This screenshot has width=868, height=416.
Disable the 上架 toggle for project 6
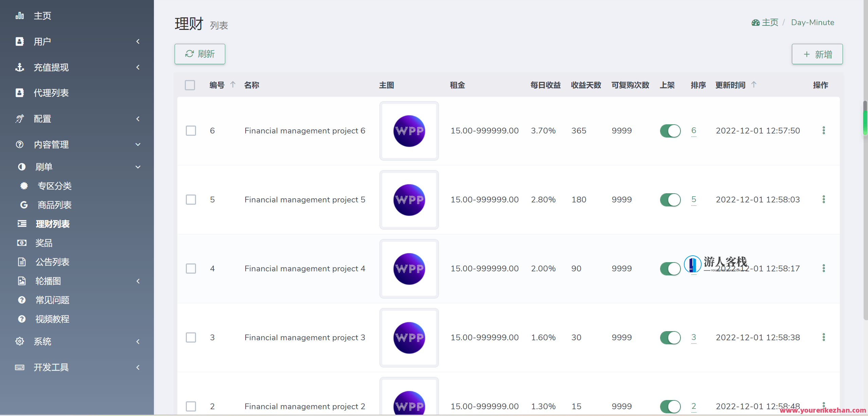670,131
